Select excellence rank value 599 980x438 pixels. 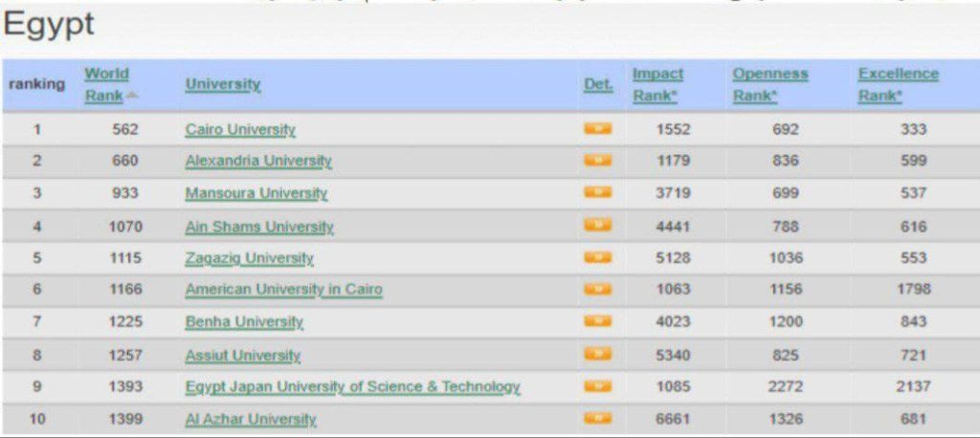pyautogui.click(x=913, y=162)
